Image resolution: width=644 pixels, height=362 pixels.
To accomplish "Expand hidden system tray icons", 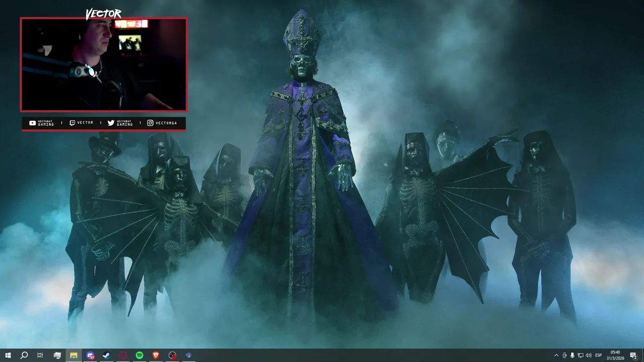I will point(556,355).
